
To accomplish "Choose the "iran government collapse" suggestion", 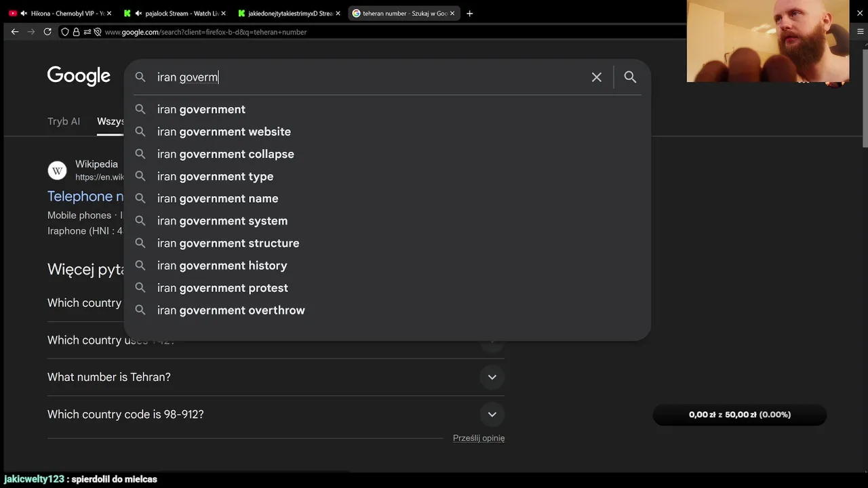I will pos(225,154).
